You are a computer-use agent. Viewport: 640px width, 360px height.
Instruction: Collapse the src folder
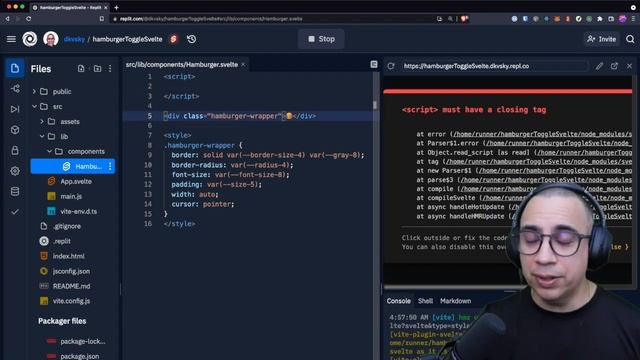pyautogui.click(x=34, y=107)
